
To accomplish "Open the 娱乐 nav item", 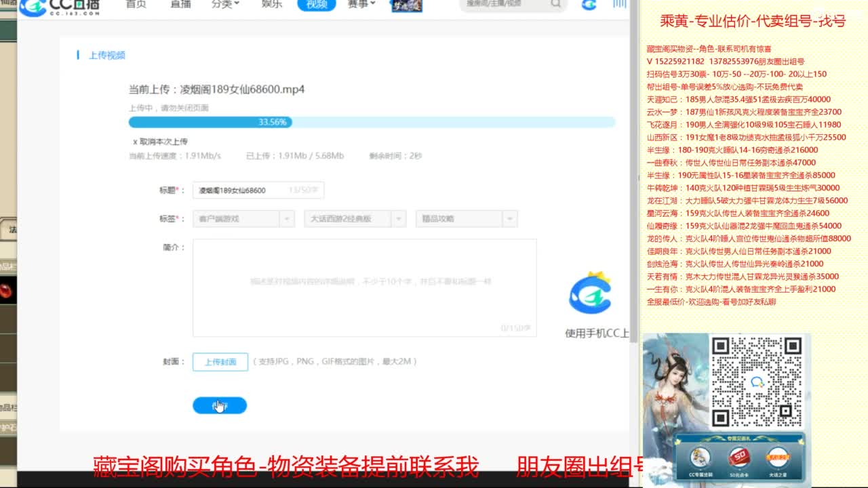I will (271, 4).
